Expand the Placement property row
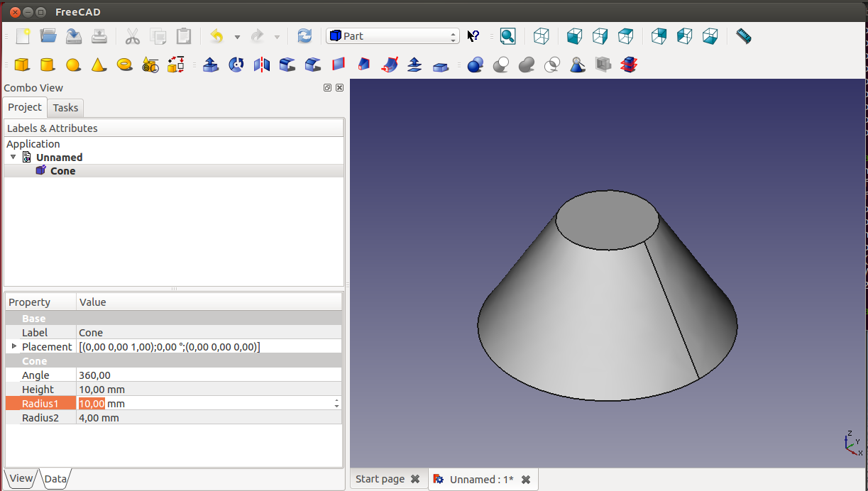Image resolution: width=868 pixels, height=491 pixels. point(13,346)
